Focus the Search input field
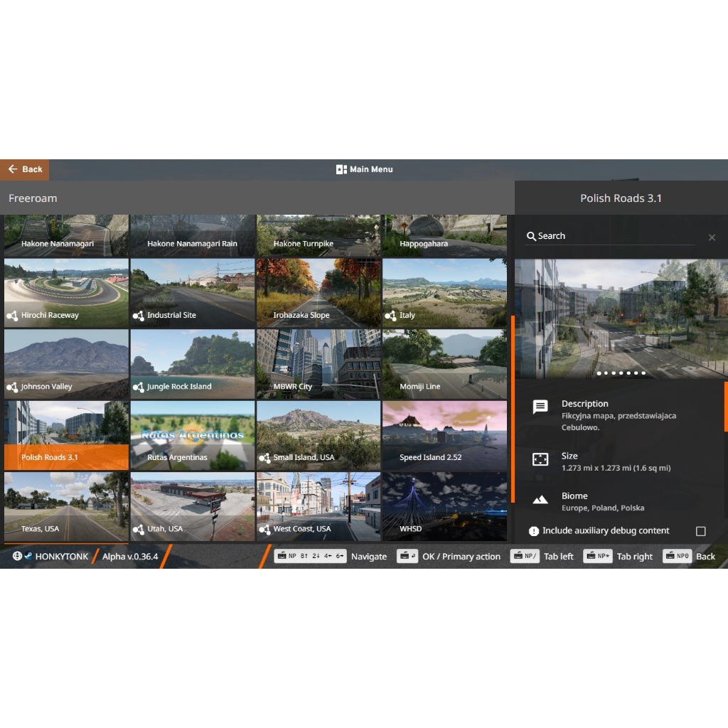The height and width of the screenshot is (728, 728). [611, 236]
